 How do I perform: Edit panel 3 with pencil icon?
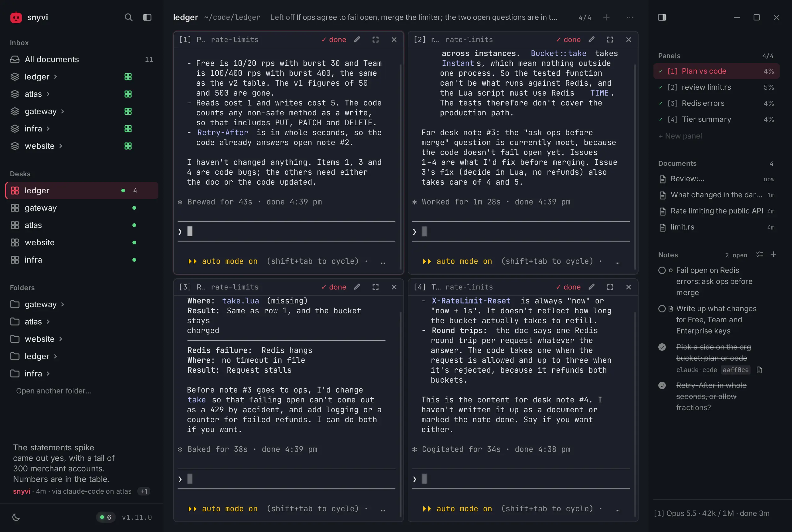[x=357, y=287]
